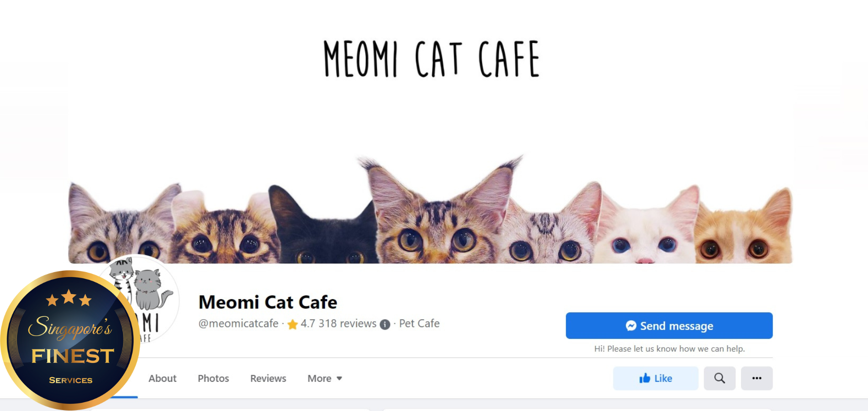Click the MEOMI CAT CAFE banner heading
Screen dimensions: 868x411
(432, 58)
